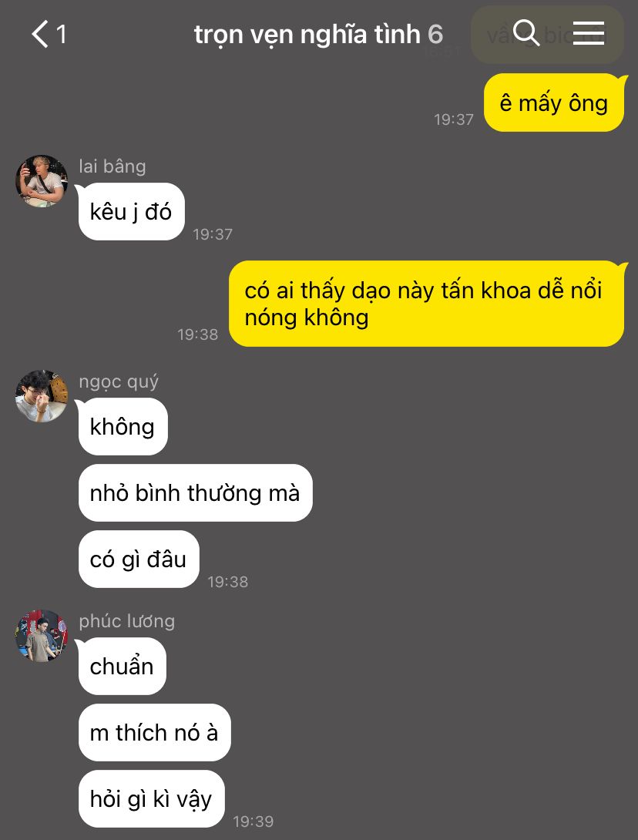Tap the 'nhỏ bình thường mà' message
Viewport: 638px width, 840px height.
(196, 493)
